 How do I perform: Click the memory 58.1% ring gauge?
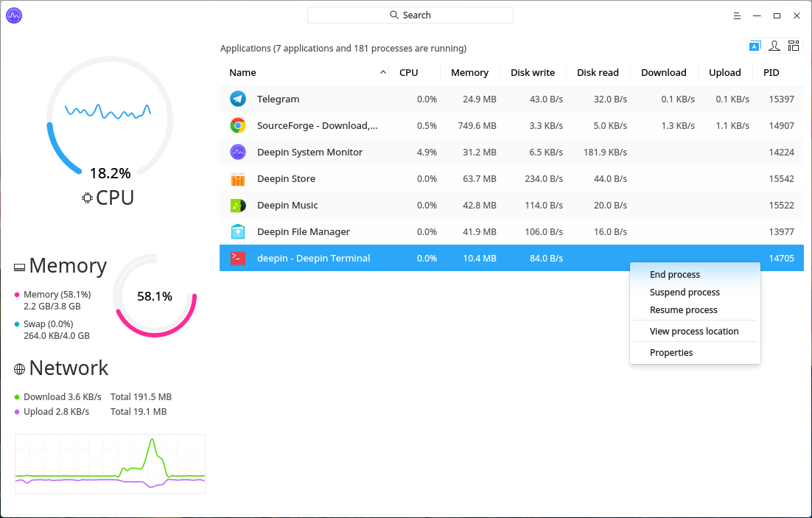(155, 295)
